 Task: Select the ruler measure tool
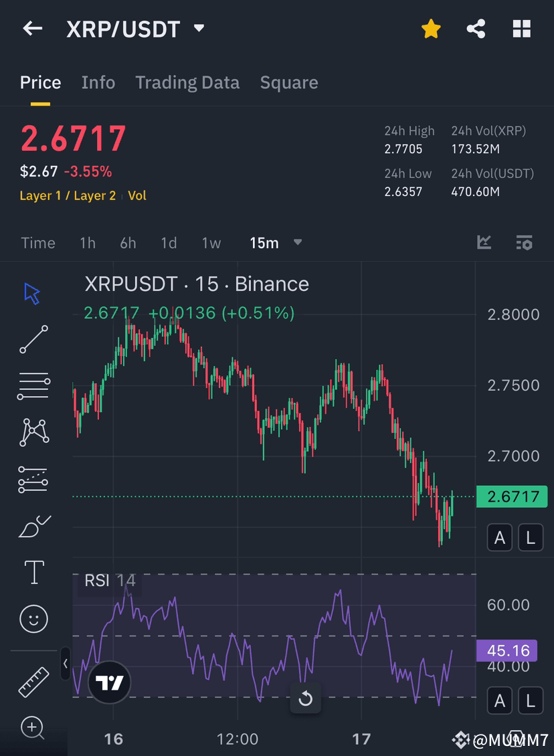(33, 682)
